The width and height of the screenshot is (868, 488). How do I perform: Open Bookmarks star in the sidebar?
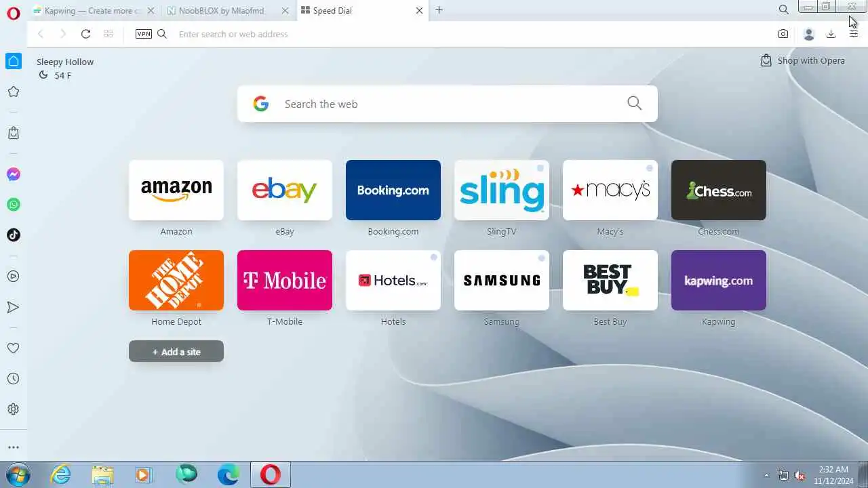coord(13,91)
